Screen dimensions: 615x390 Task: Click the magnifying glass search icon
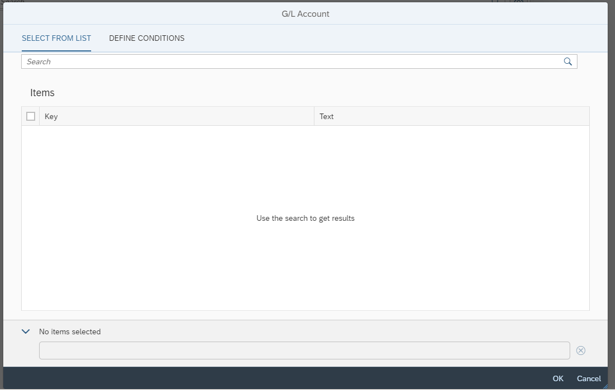pyautogui.click(x=568, y=62)
